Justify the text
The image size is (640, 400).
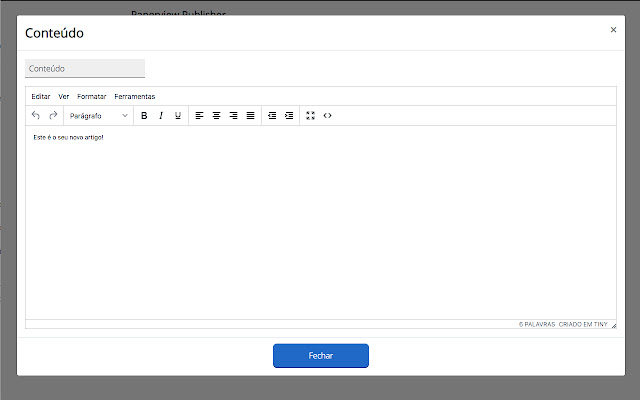[251, 116]
